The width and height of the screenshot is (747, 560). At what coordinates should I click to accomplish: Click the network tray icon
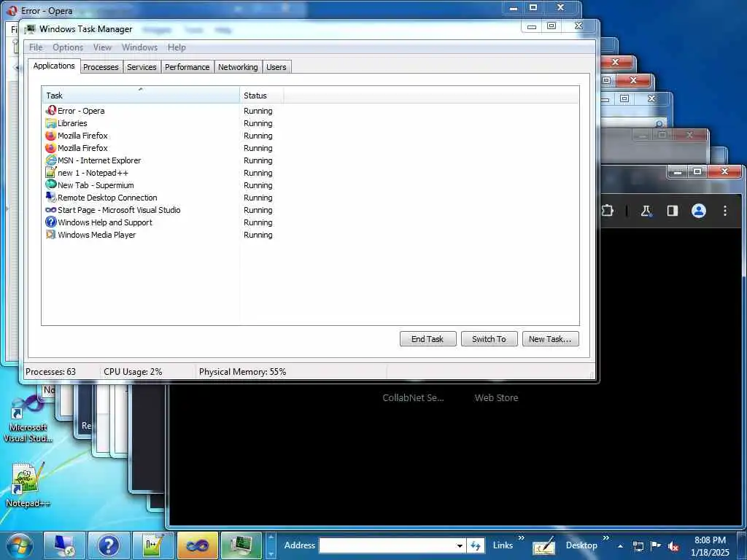[638, 546]
